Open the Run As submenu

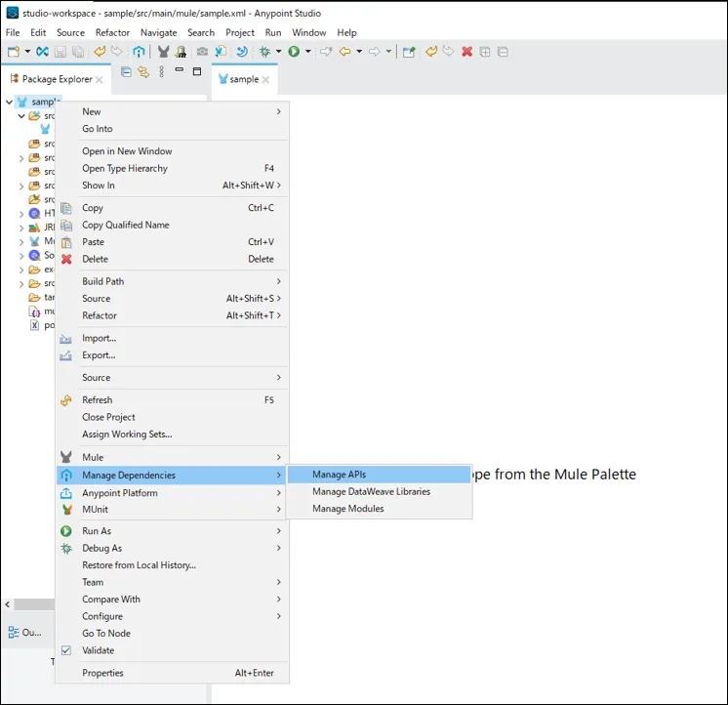point(173,531)
